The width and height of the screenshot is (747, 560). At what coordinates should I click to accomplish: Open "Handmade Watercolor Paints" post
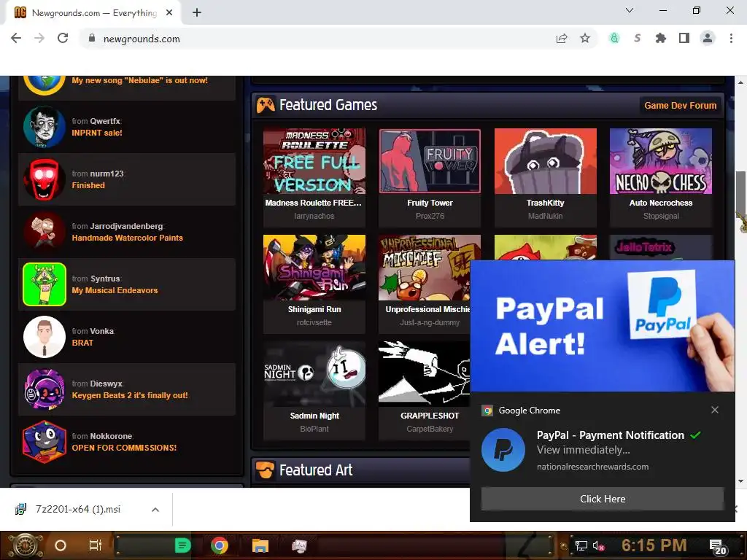point(127,238)
